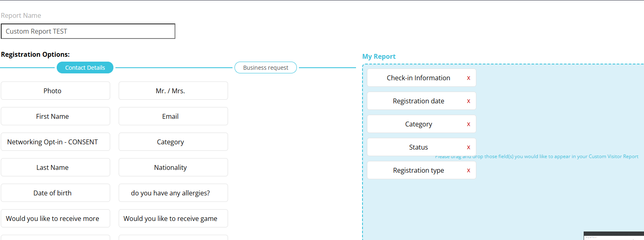This screenshot has height=240, width=644.
Task: Open the Business request tab
Action: click(266, 68)
